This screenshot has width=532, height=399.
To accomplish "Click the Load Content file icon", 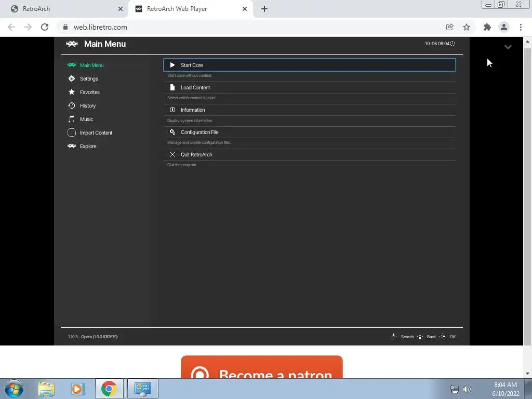I will click(x=172, y=87).
